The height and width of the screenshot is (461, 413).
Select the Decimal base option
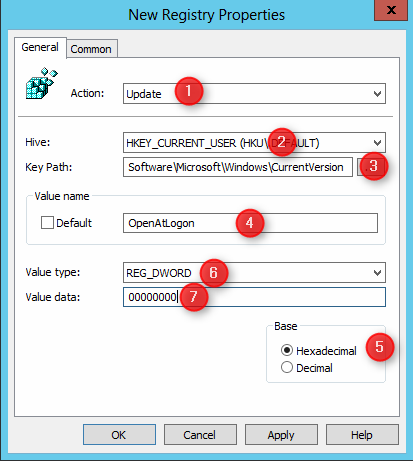[x=287, y=367]
